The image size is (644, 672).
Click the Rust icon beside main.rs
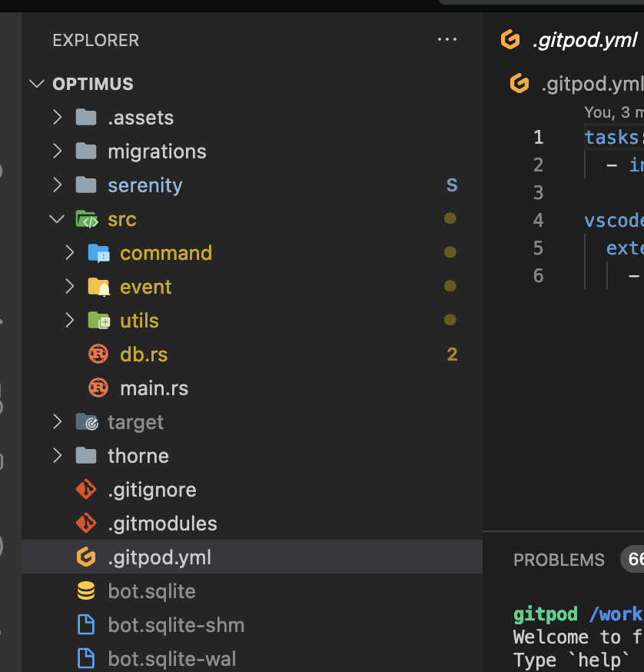tap(98, 388)
